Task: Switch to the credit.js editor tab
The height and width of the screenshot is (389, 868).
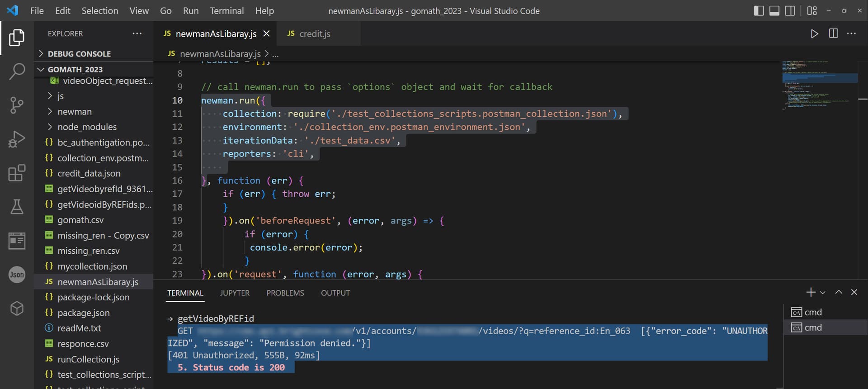Action: click(x=319, y=33)
